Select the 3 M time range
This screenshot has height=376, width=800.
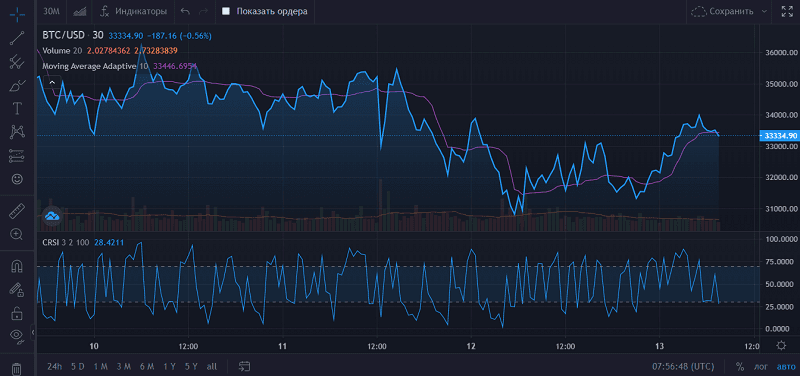click(123, 366)
